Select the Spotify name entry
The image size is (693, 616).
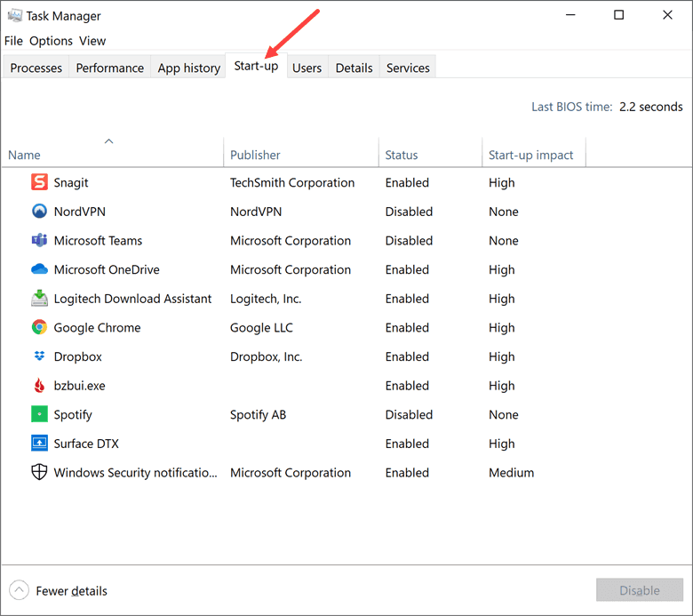(x=73, y=415)
